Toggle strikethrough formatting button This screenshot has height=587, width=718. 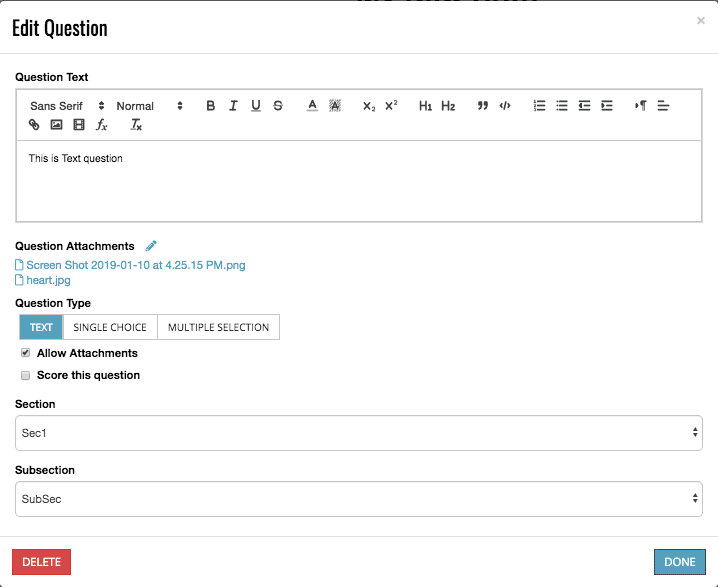pyautogui.click(x=278, y=106)
